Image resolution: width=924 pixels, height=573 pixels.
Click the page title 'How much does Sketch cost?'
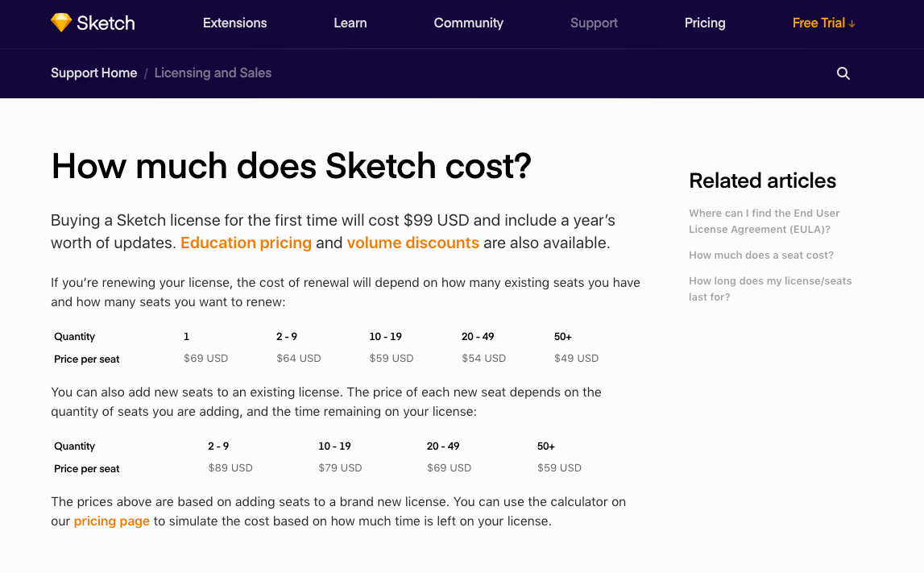coord(291,166)
